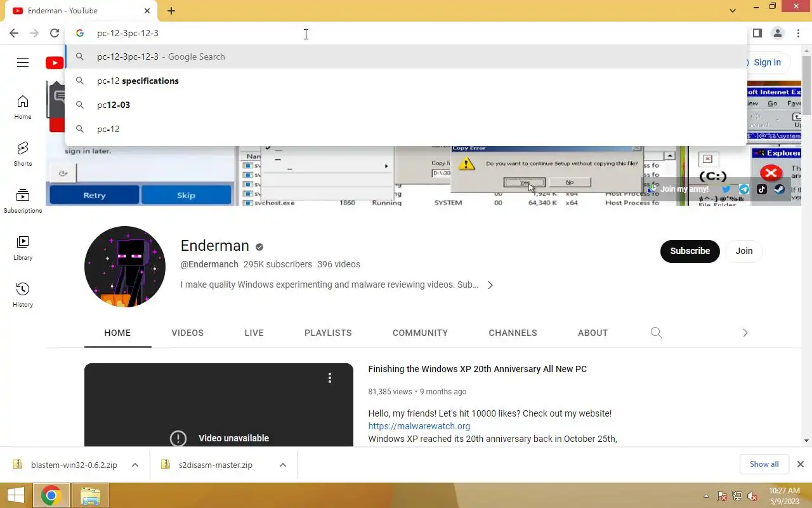Open the TikTok icon in channel banner
This screenshot has height=508, width=812.
[762, 189]
